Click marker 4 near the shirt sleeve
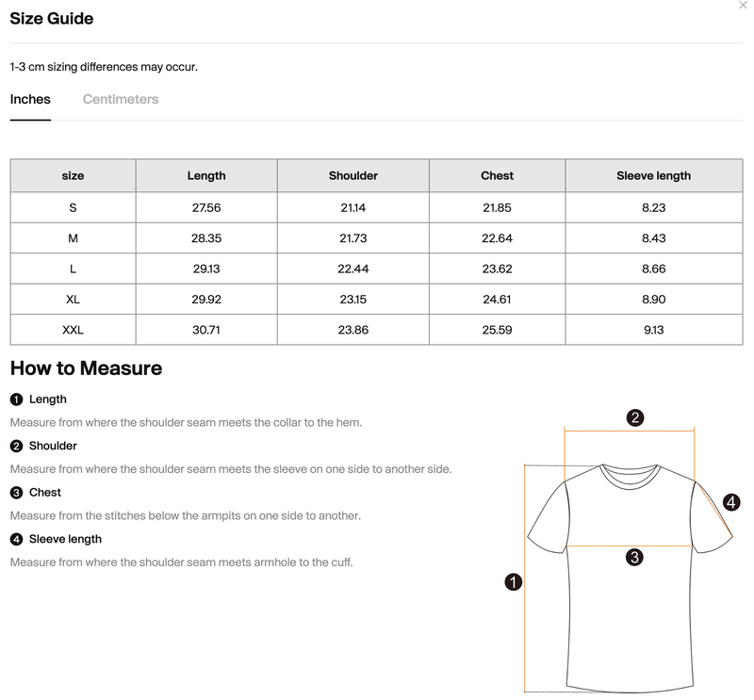This screenshot has width=754, height=700. tap(729, 502)
